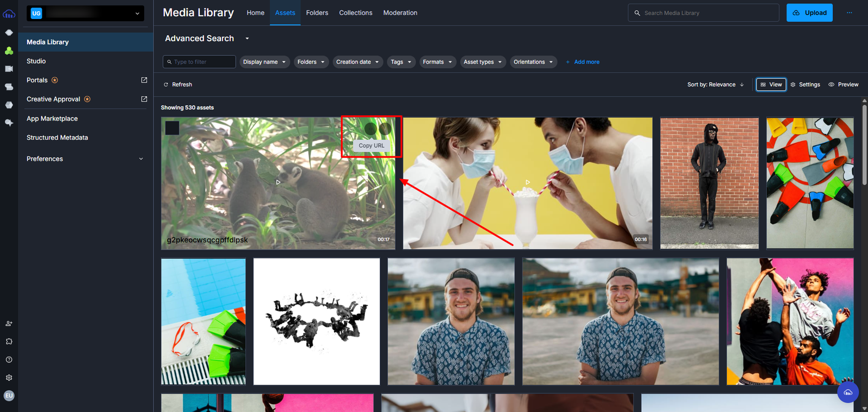Toggle the View layout button
This screenshot has width=868, height=412.
click(x=771, y=85)
